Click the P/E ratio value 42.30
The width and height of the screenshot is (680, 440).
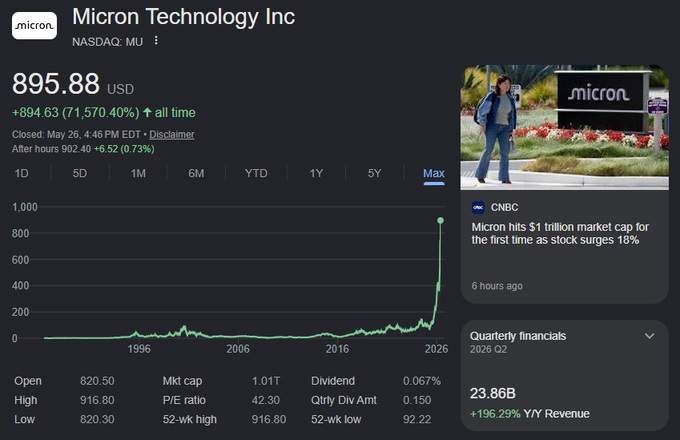pyautogui.click(x=266, y=400)
